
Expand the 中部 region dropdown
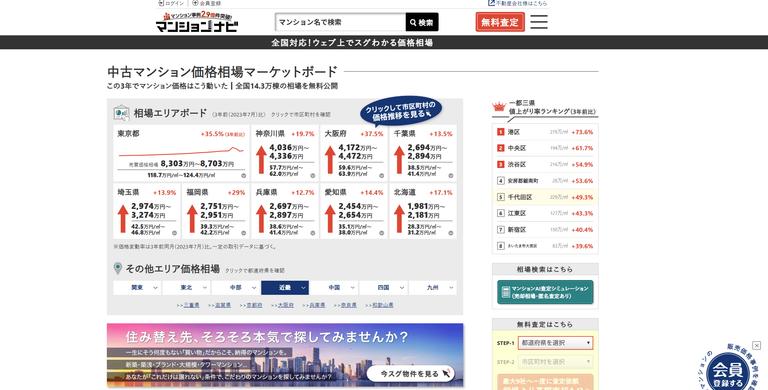pyautogui.click(x=236, y=288)
